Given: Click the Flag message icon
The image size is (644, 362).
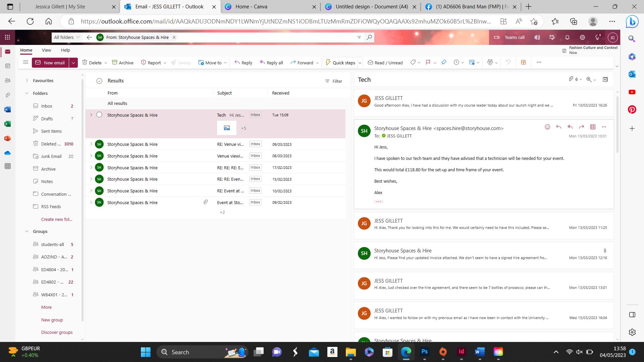Looking at the screenshot, I should pos(428,62).
